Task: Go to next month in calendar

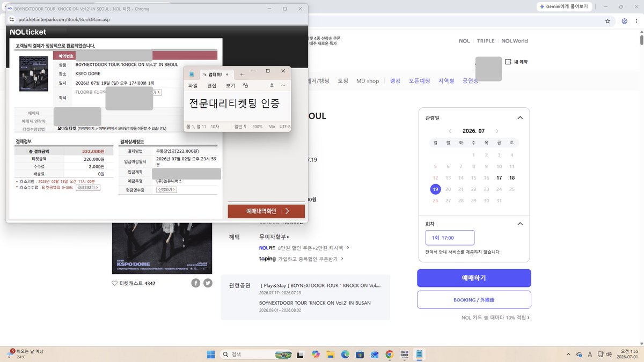Action: (x=497, y=131)
